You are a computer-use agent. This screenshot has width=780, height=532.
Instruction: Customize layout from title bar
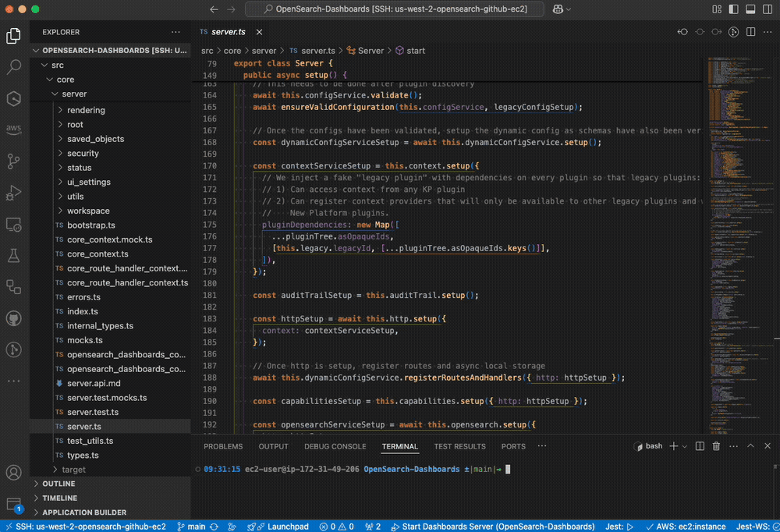pos(717,9)
